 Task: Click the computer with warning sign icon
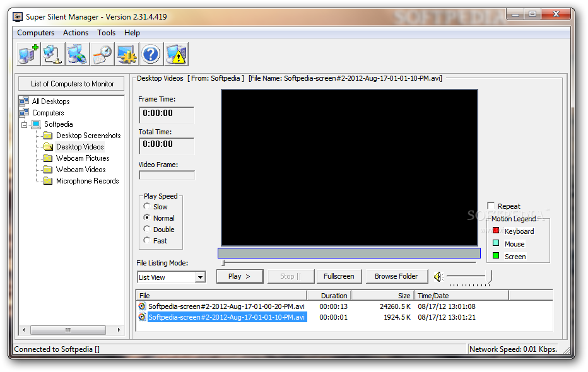coord(176,54)
